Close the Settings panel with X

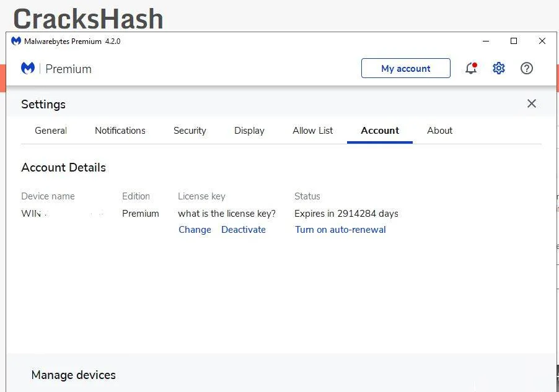click(x=532, y=103)
